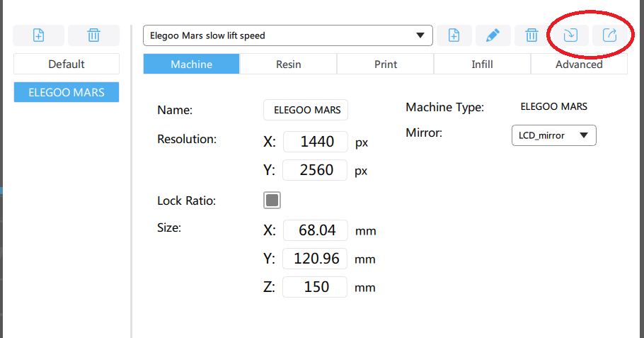Switch to the Resin tab
Viewport: 644px width, 338px height.
click(288, 64)
